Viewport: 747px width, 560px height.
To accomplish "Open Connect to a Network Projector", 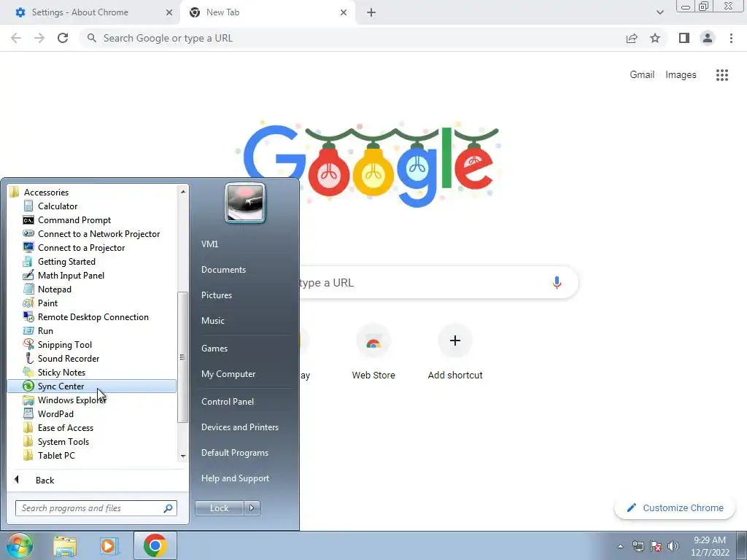I will click(x=98, y=234).
